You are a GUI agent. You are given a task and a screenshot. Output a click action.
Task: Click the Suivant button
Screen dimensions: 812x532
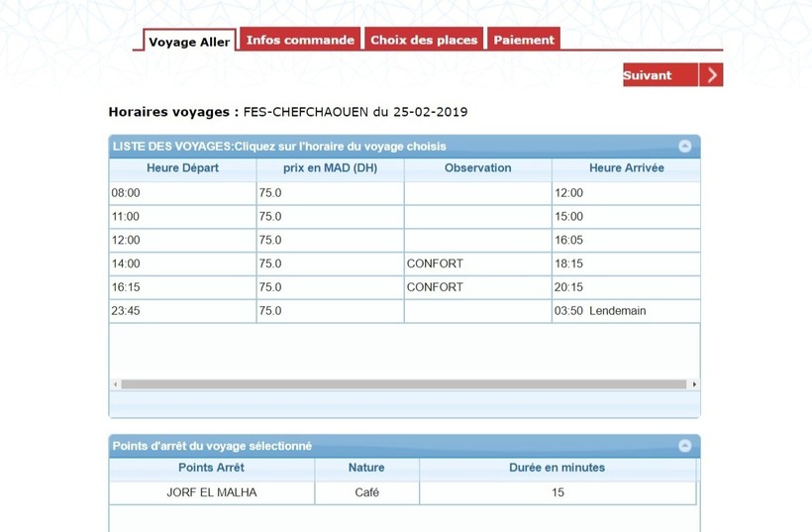click(x=672, y=75)
